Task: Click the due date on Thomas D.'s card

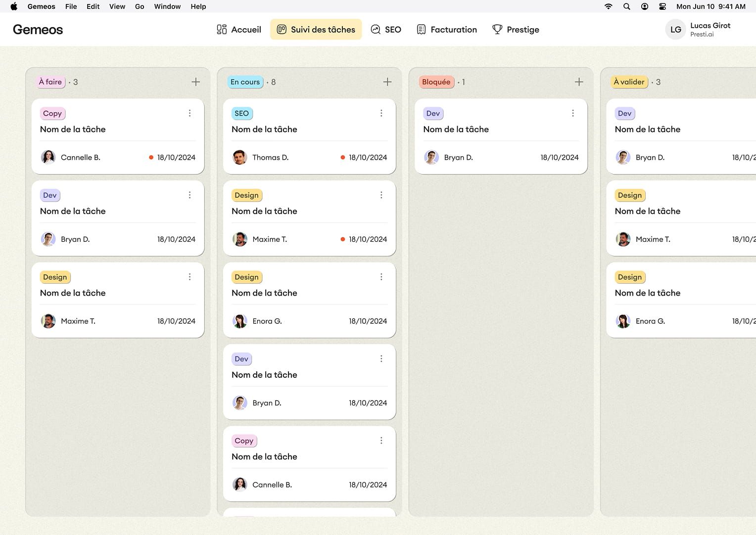Action: pyautogui.click(x=368, y=157)
